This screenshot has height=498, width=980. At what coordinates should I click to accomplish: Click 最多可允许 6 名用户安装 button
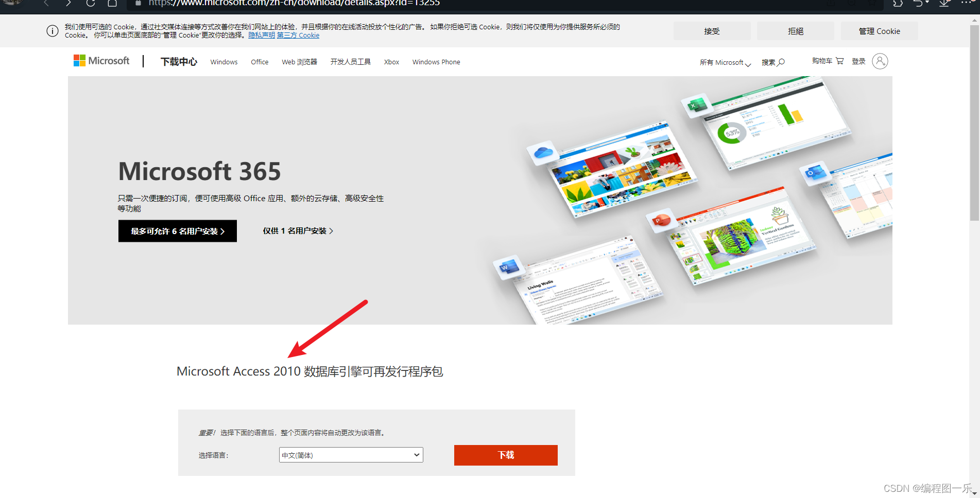(178, 231)
